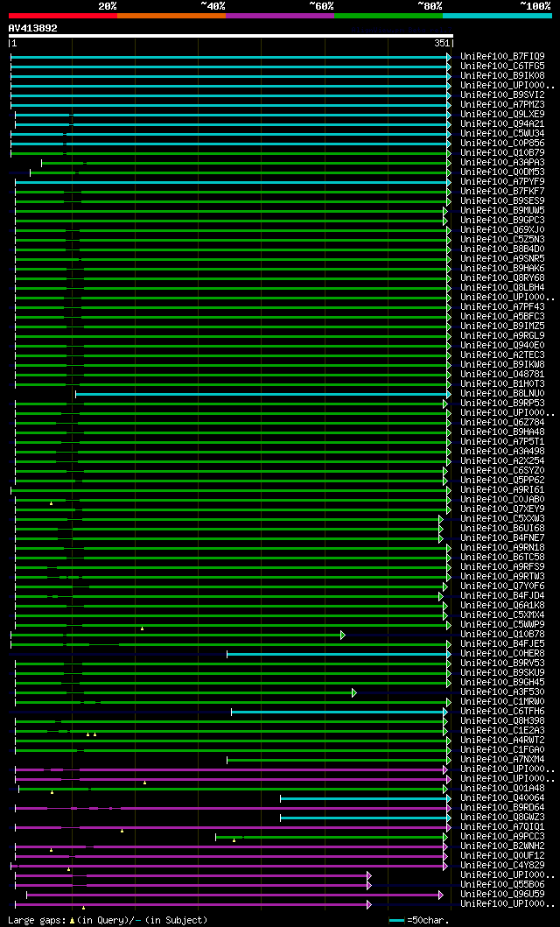560x927 pixels.
Task: Click the UniRef100_Q8RY68 label
Action: (x=503, y=277)
